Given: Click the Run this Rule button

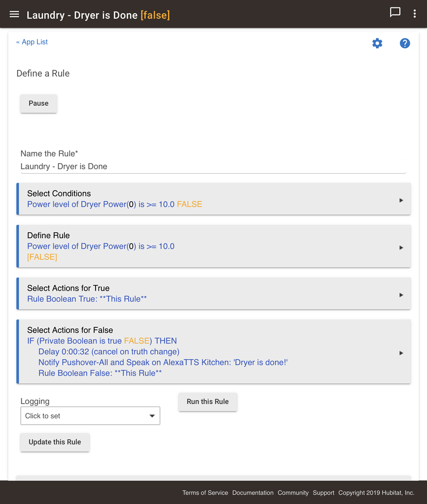Looking at the screenshot, I should [207, 402].
